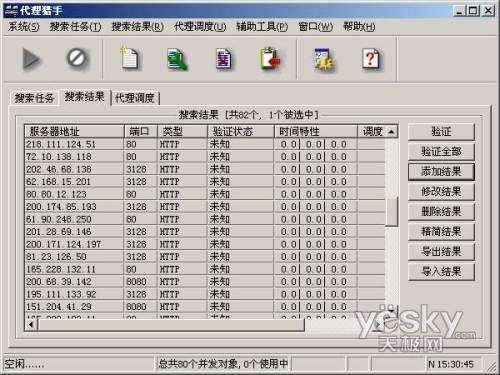
Task: Click the 精简结果 button
Action: (x=441, y=232)
